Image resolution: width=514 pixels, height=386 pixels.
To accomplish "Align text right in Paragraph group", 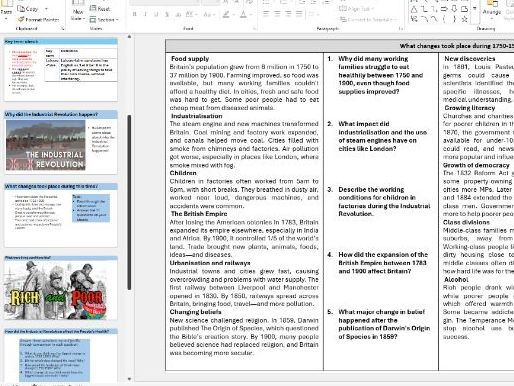I will 288,14.
